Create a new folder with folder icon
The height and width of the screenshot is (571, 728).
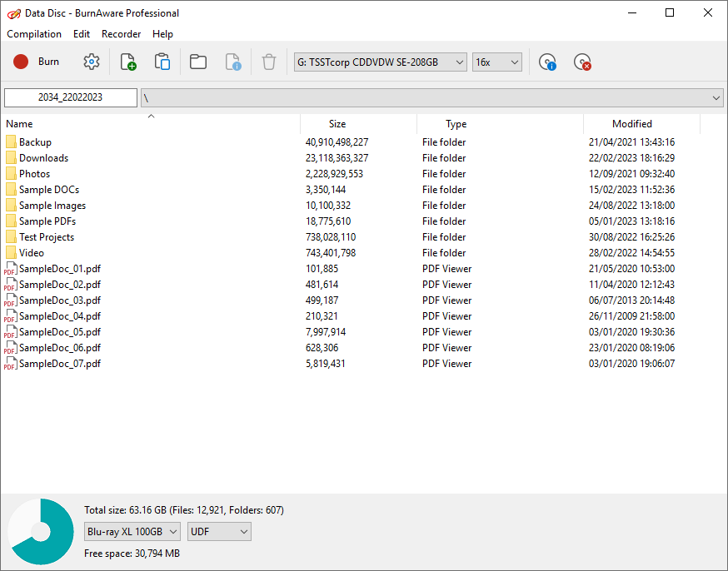coord(197,62)
